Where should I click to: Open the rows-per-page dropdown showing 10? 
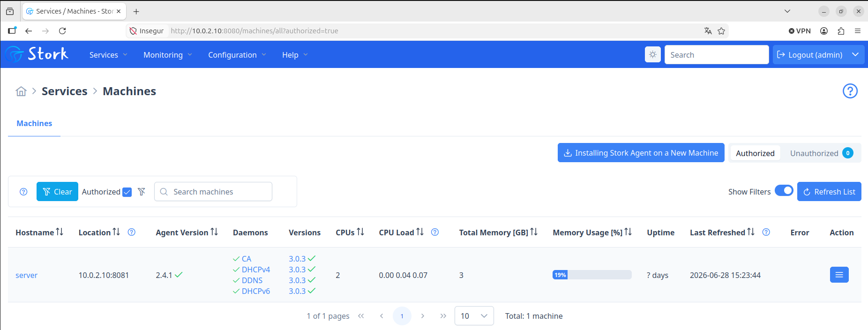(474, 316)
